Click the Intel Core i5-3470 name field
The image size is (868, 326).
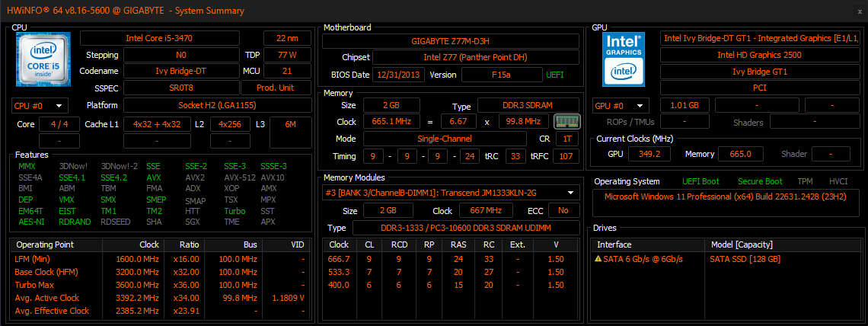pos(168,38)
